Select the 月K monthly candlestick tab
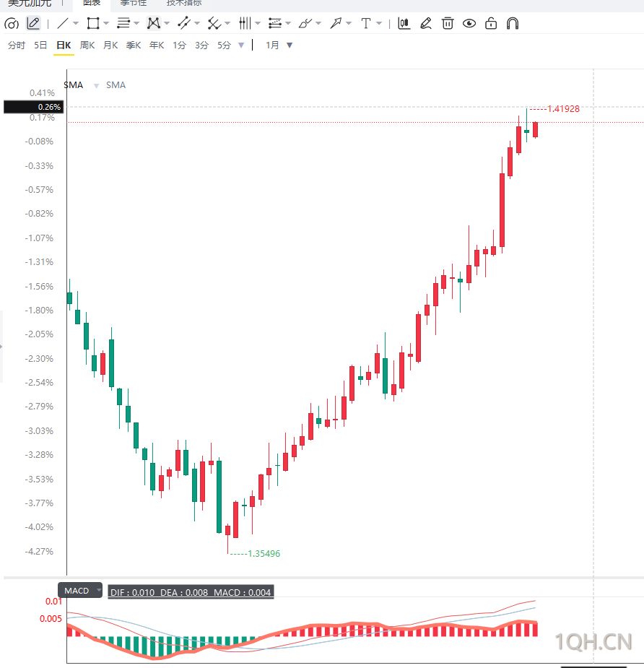 (110, 45)
